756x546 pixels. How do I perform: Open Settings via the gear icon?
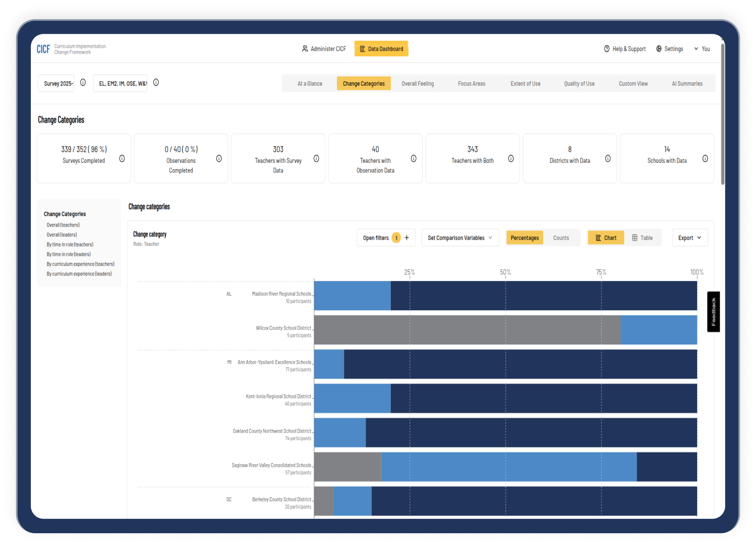click(x=659, y=49)
